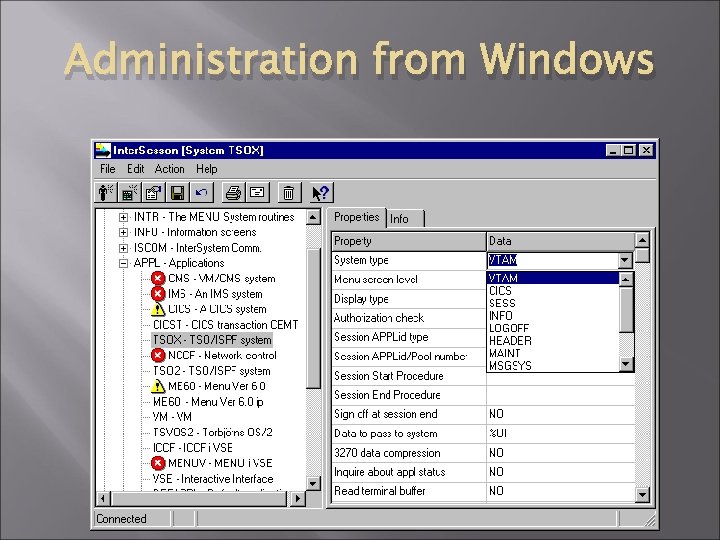Screen dimensions: 720x540
Task: Click the new application toolbar icon
Action: click(129, 192)
